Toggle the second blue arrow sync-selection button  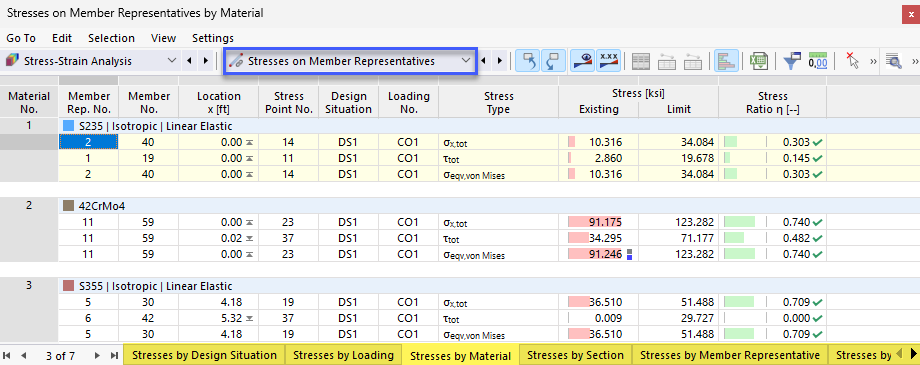(x=553, y=61)
